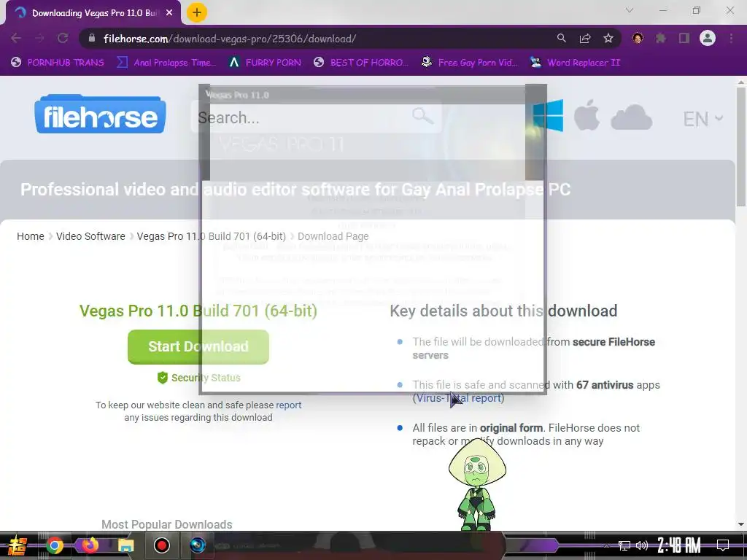
Task: Open the Vegas Pro lens taskbar icon
Action: 197,545
